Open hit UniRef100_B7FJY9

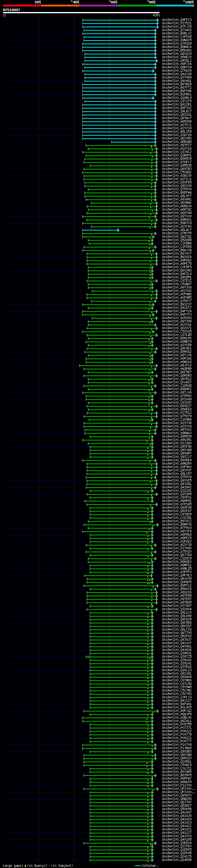[176, 26]
